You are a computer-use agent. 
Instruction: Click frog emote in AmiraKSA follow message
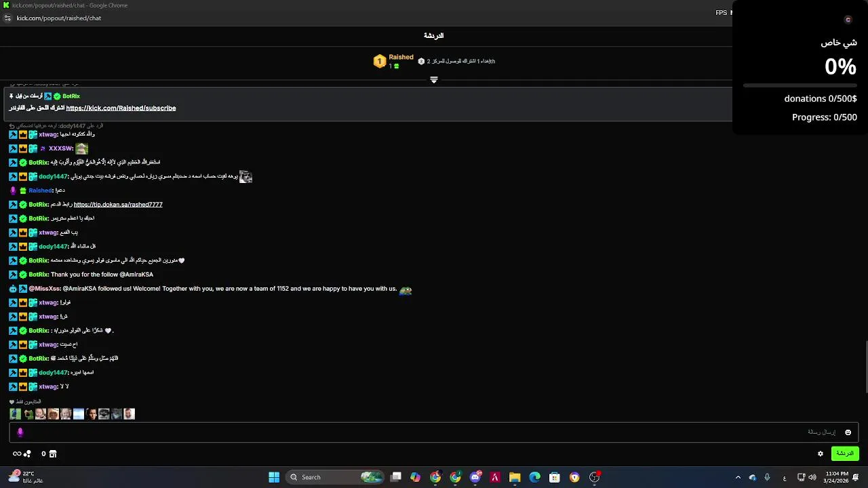406,289
